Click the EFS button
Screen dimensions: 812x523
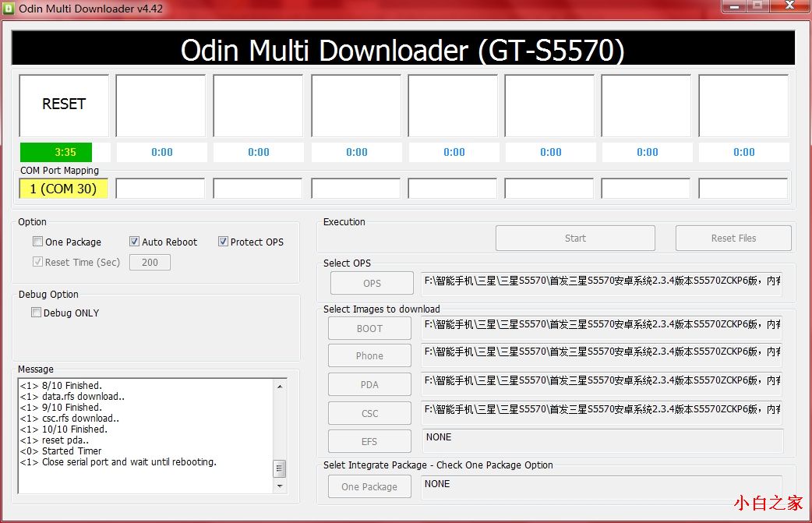(x=369, y=441)
